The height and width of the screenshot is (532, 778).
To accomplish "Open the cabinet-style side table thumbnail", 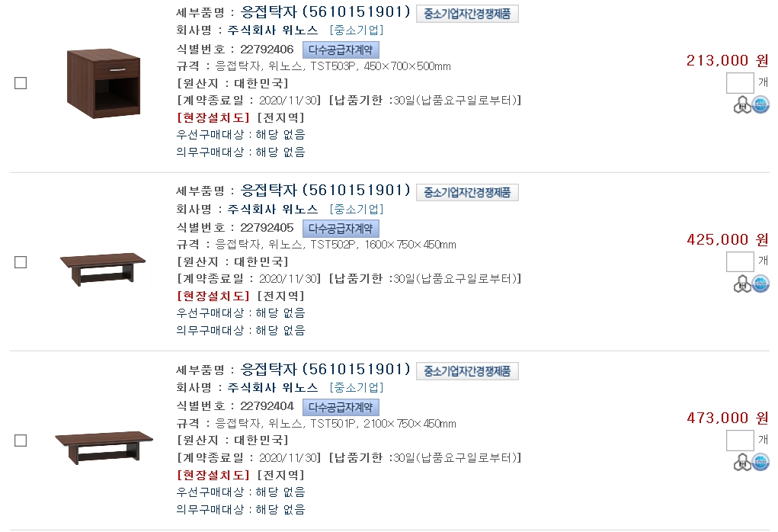I will 103,82.
